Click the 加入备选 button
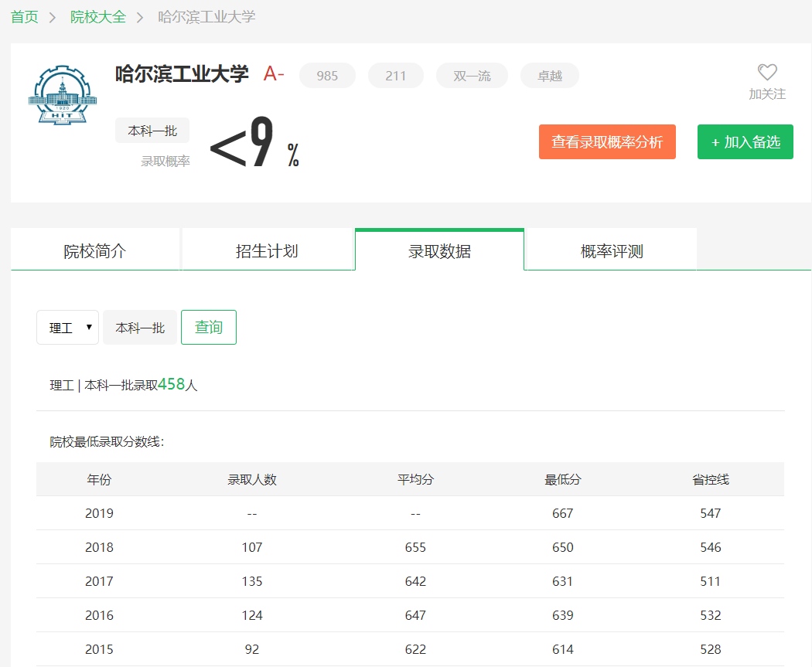Image resolution: width=812 pixels, height=667 pixels. [x=745, y=141]
